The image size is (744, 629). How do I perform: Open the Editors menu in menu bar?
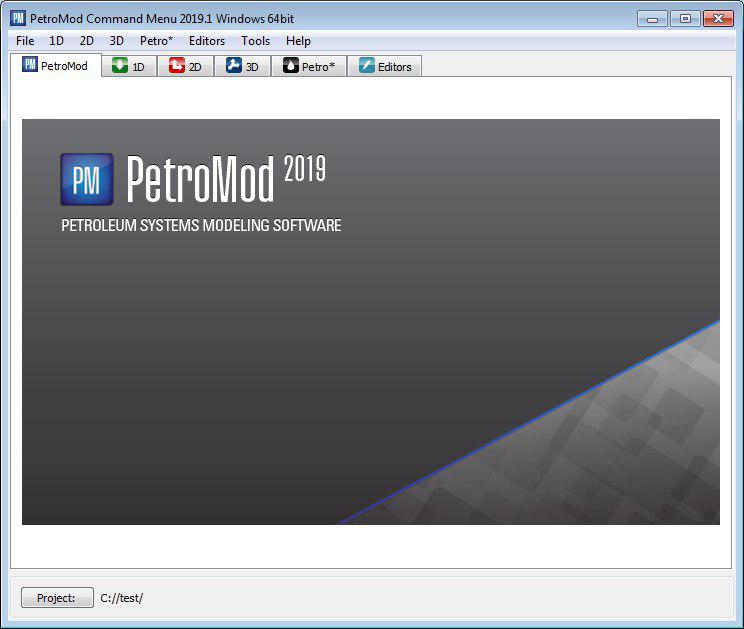(x=207, y=41)
